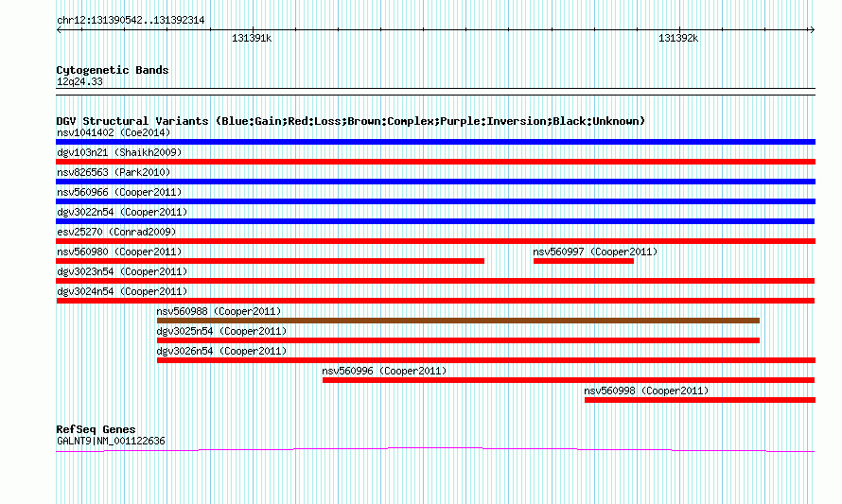Click the ruler's left arrow end
842x504 pixels.
click(x=59, y=29)
